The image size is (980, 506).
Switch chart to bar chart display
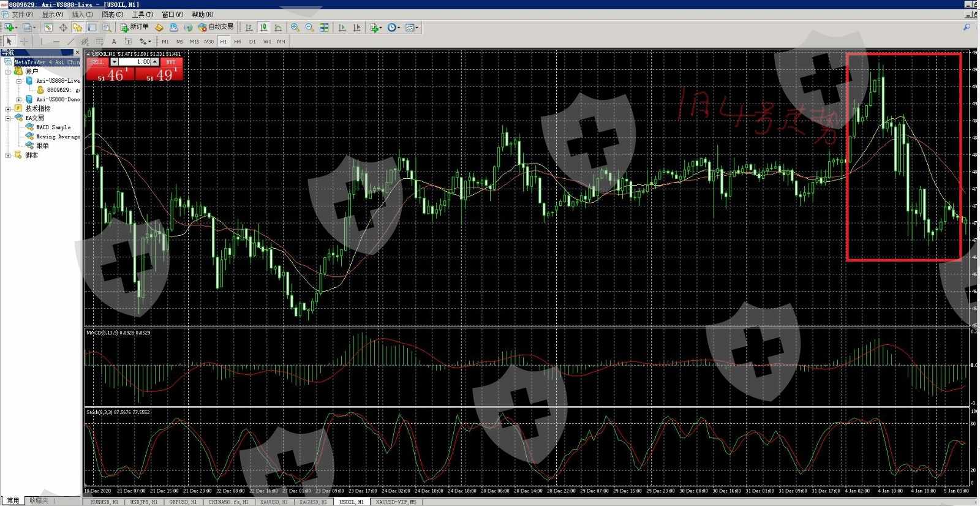click(249, 28)
